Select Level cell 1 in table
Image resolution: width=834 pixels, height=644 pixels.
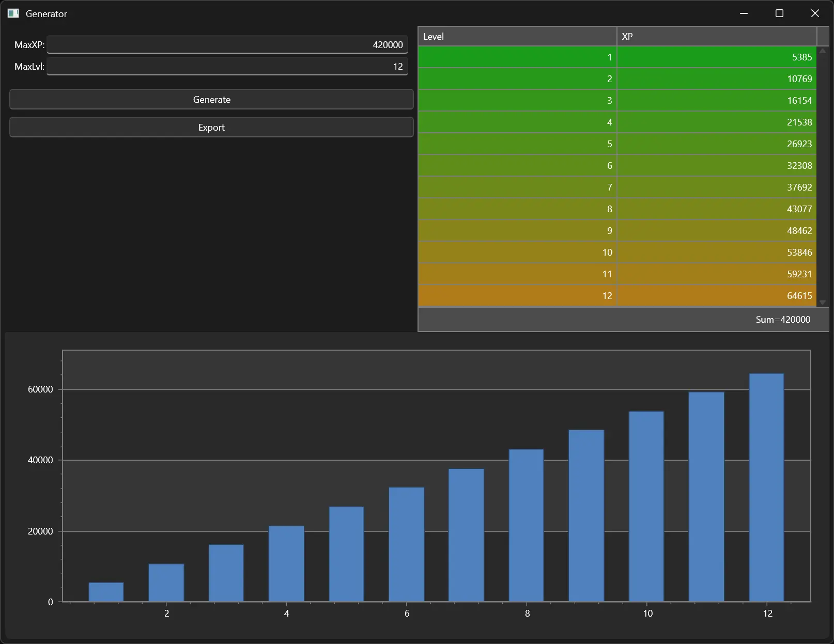click(517, 57)
